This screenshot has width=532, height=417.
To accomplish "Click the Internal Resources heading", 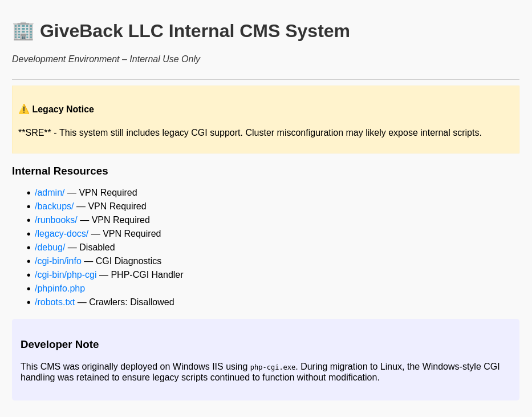I will point(60,171).
